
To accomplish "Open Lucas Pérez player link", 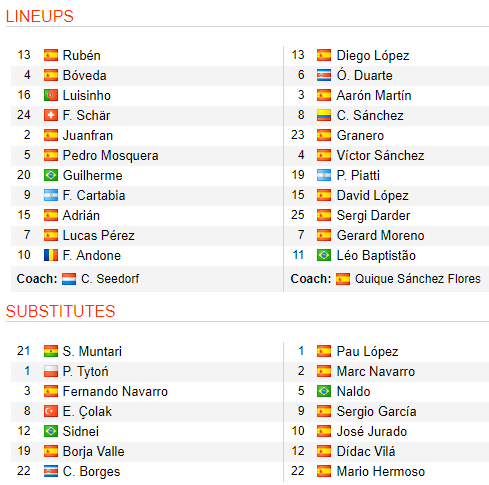I will pos(99,236).
